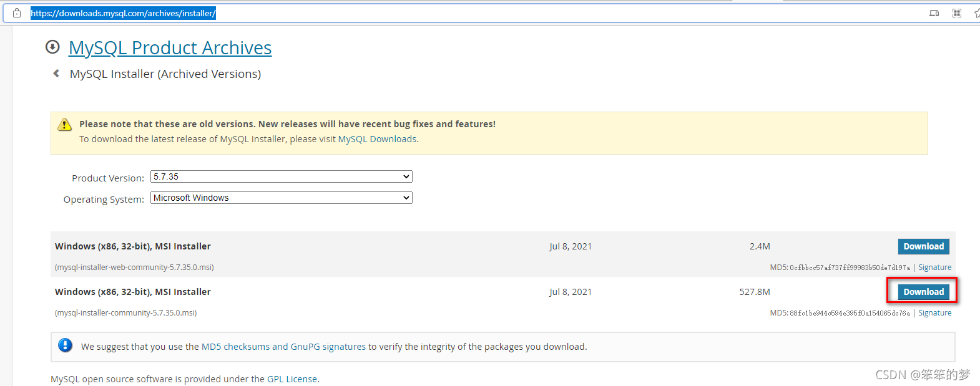The image size is (980, 386).
Task: Click the download circle icon beside page title
Action: 52,47
